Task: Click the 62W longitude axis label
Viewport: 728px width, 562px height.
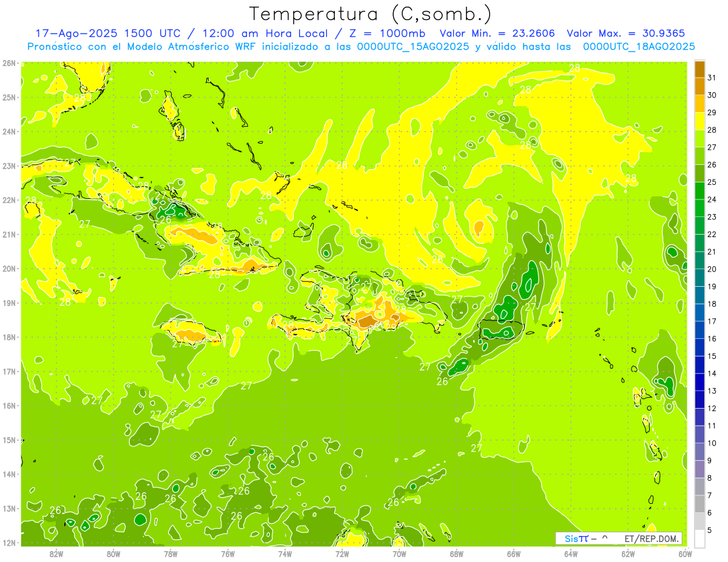Action: [x=628, y=554]
